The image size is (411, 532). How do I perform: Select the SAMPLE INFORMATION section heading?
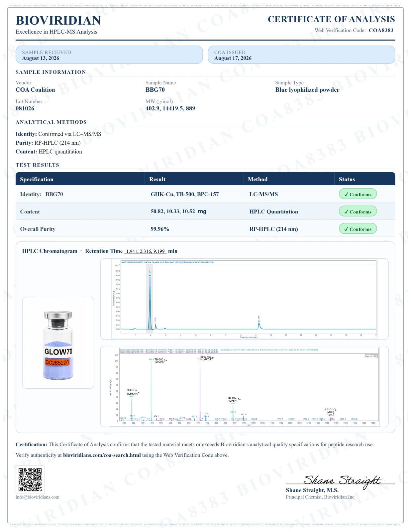pyautogui.click(x=51, y=72)
